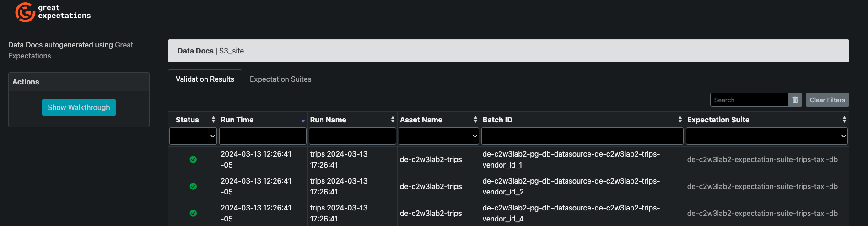Sort by Expectation Suite column arrows
Screen dimensions: 868x226
click(844, 120)
